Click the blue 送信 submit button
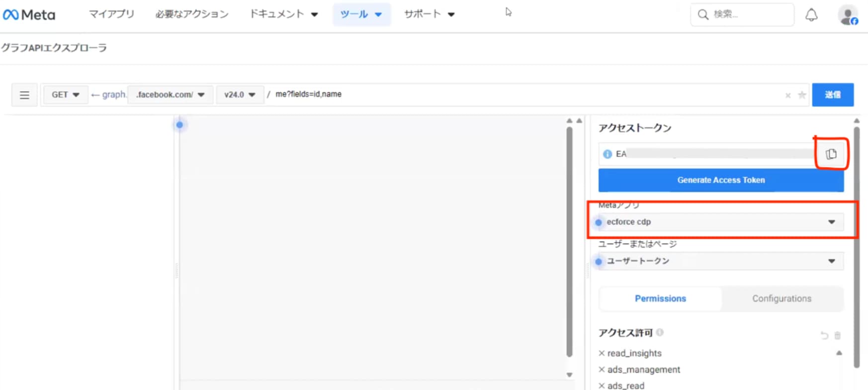The width and height of the screenshot is (868, 390). (x=833, y=95)
